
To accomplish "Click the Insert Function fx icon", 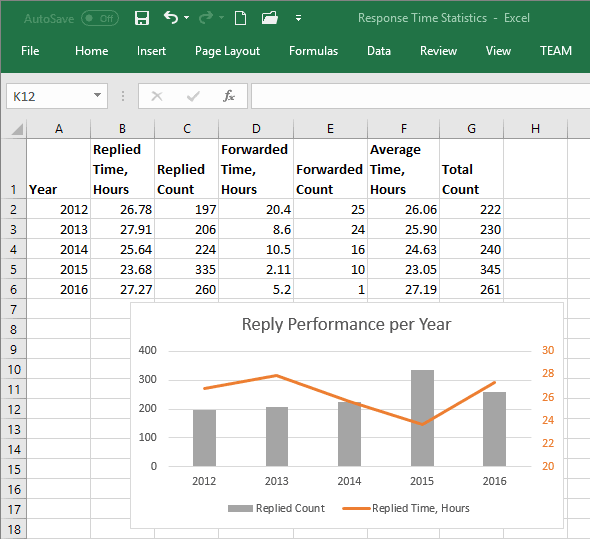I will click(x=229, y=96).
